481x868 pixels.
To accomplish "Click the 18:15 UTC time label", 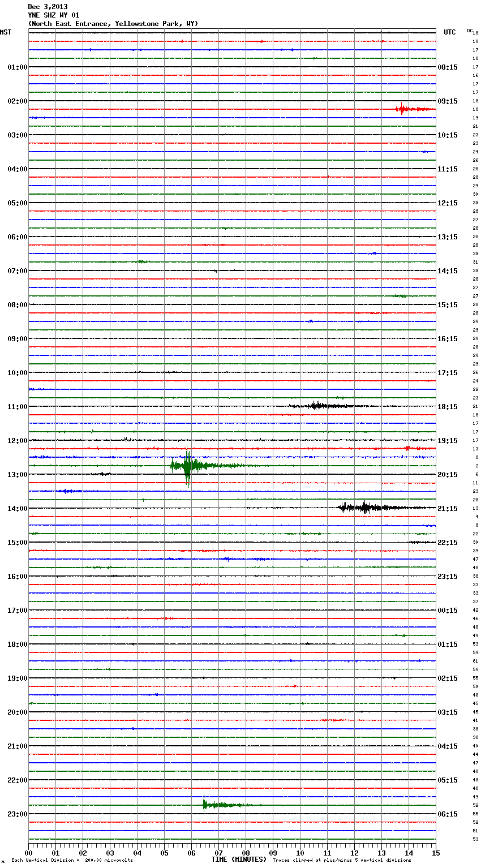I will click(x=448, y=407).
